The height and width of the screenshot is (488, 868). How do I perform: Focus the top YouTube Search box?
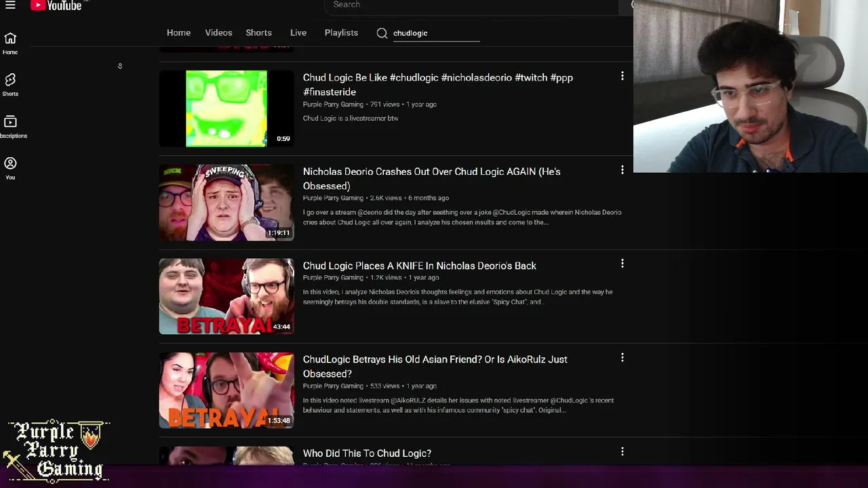tap(471, 5)
